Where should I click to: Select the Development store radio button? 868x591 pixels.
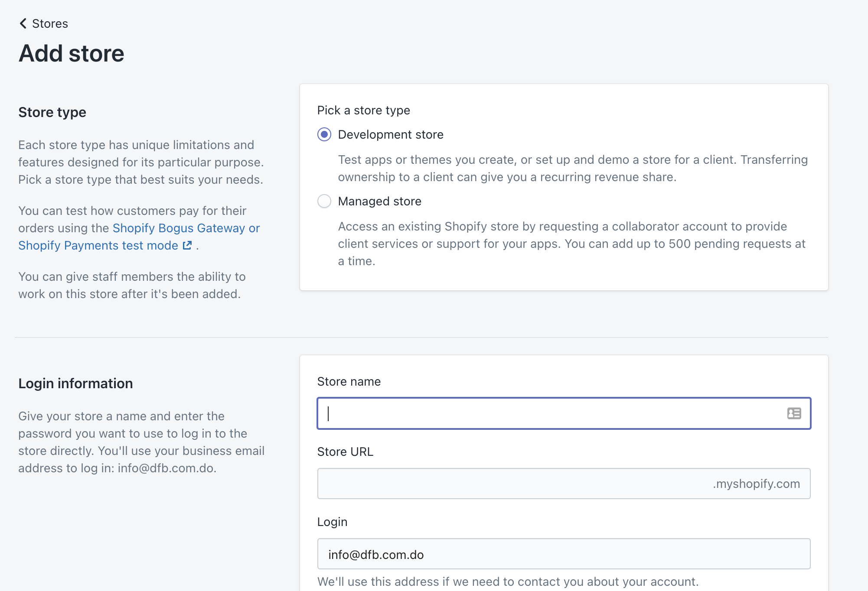pos(324,135)
